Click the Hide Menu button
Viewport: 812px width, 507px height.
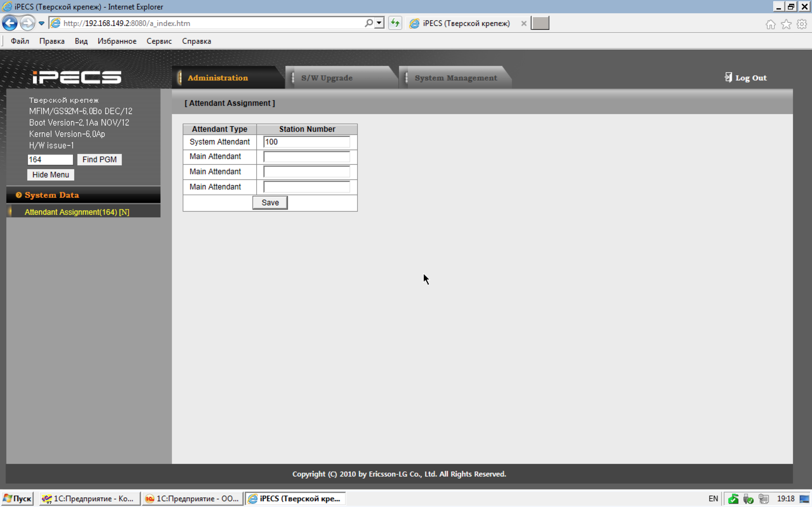[x=50, y=175]
